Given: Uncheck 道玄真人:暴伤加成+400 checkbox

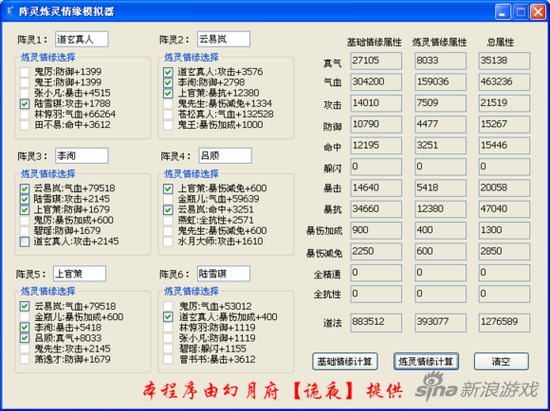Looking at the screenshot, I should point(168,317).
